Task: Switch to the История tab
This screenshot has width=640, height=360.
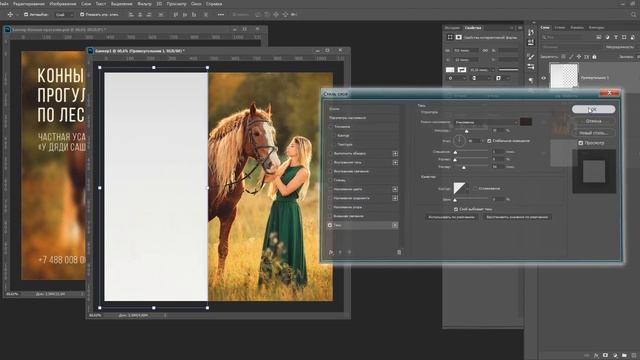Action: tap(452, 28)
